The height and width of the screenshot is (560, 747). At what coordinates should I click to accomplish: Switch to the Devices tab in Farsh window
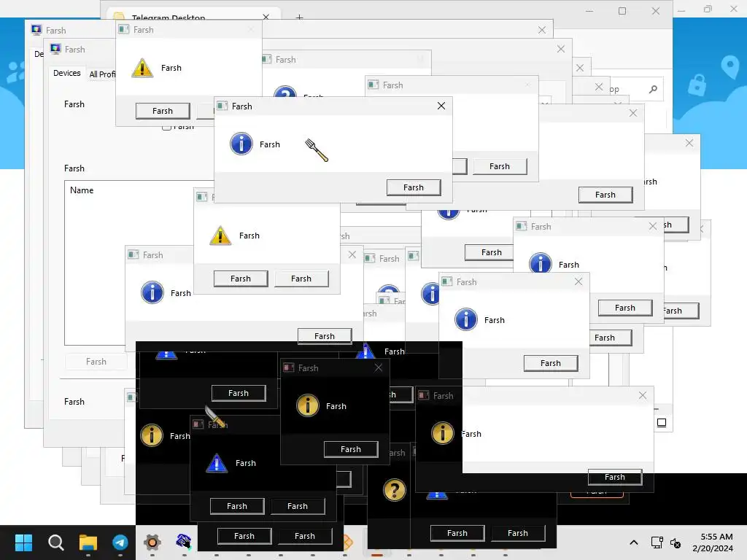(66, 73)
